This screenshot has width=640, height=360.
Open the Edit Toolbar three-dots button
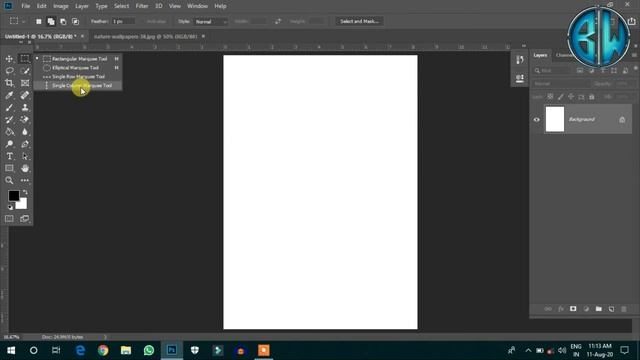(25, 180)
